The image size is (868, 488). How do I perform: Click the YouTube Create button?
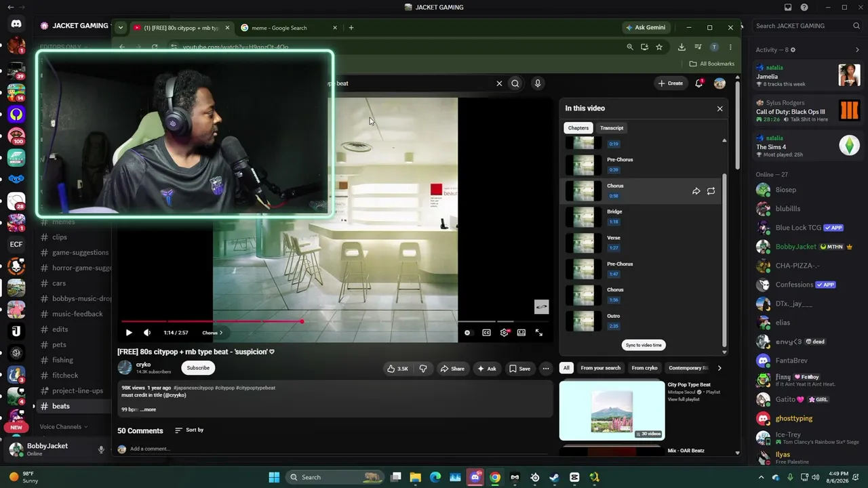pos(671,83)
